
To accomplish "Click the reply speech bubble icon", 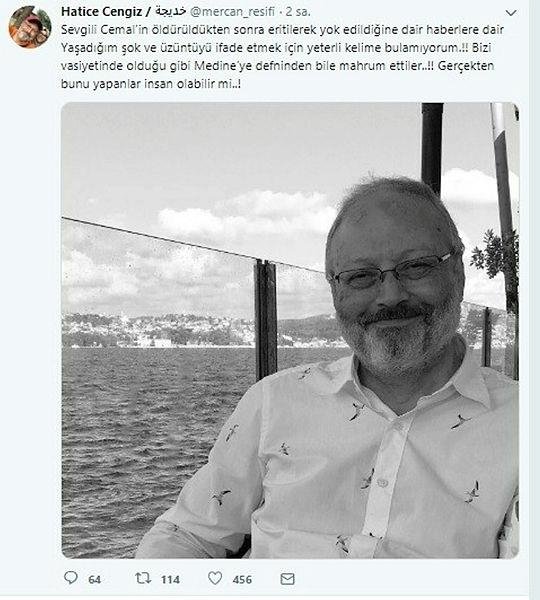I will coord(71,578).
